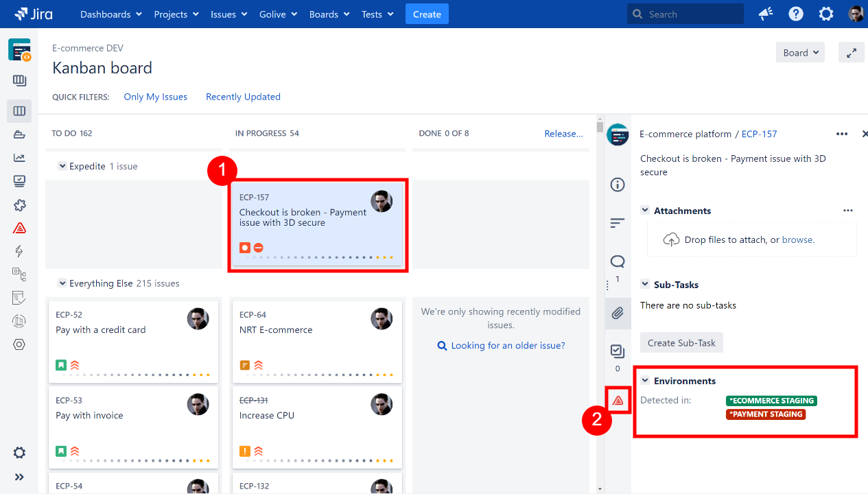The image size is (868, 494).
Task: Open Jira settings gear in top bar
Action: click(x=826, y=14)
